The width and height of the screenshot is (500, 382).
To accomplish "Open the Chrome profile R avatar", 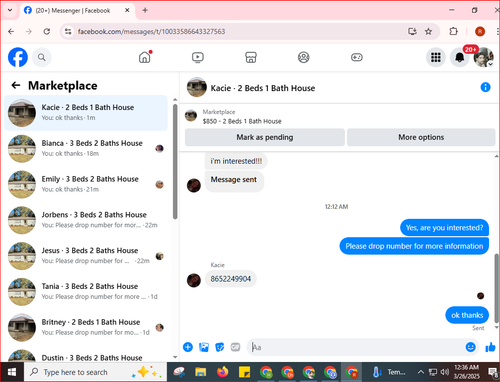I will coord(480,32).
